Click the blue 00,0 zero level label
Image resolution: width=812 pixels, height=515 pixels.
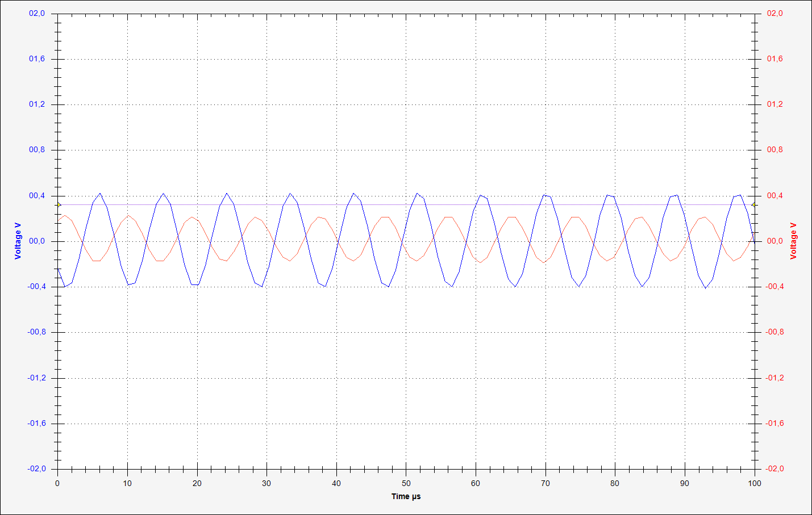point(37,241)
